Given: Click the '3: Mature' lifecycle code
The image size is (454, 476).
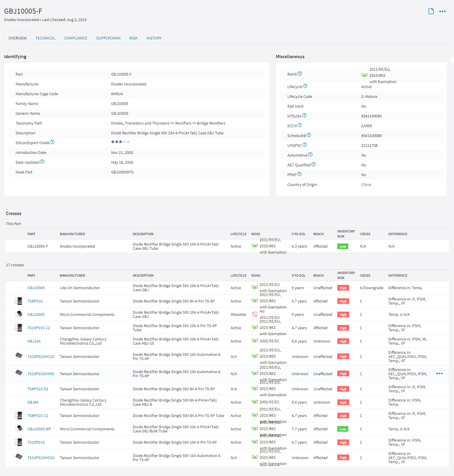Looking at the screenshot, I should (x=369, y=96).
